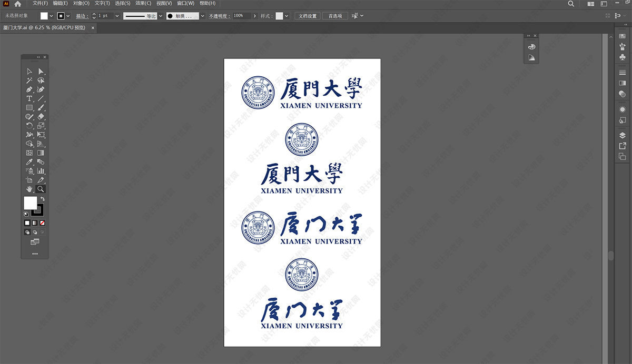Select the Direct Selection tool

(x=41, y=72)
